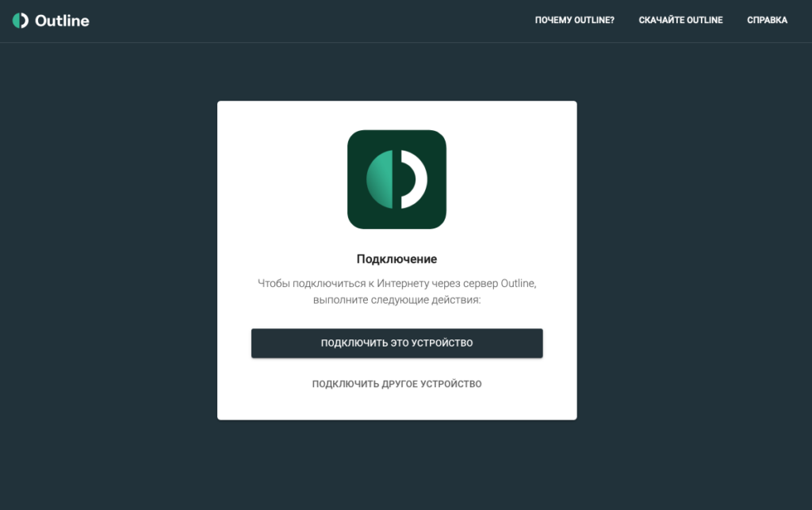Screen dimensions: 812x510
Task: Open the СКАЧАЙТЕ OUTLINE menu item
Action: 680,20
